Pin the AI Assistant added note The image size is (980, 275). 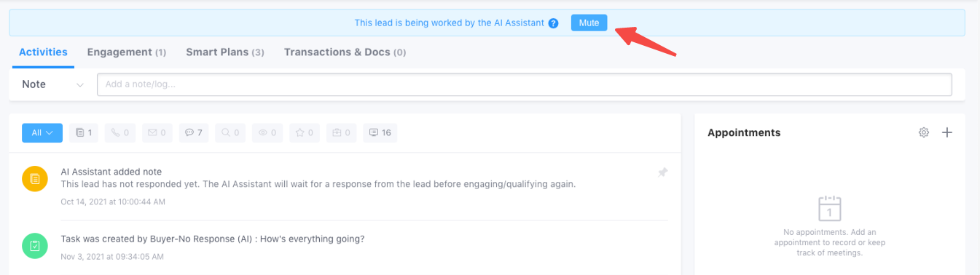pos(662,172)
